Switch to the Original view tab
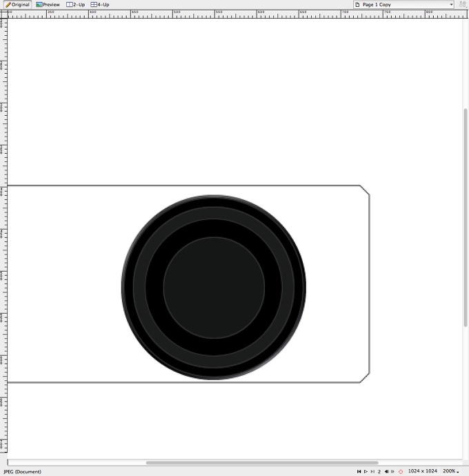 click(x=18, y=5)
